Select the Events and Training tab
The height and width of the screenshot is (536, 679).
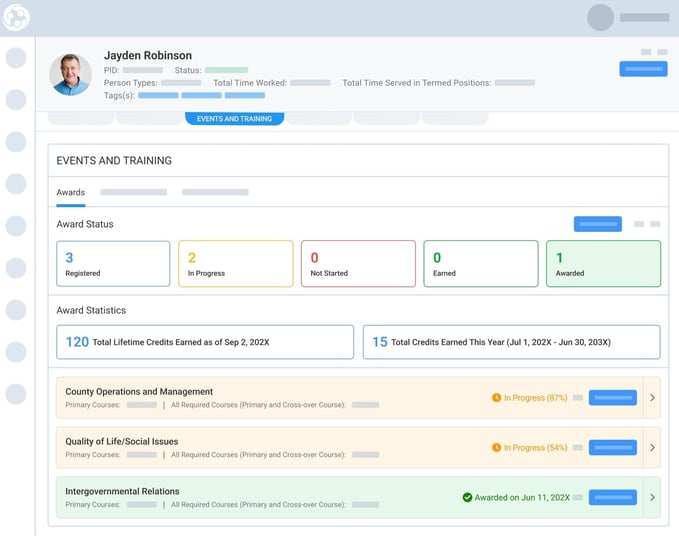234,118
